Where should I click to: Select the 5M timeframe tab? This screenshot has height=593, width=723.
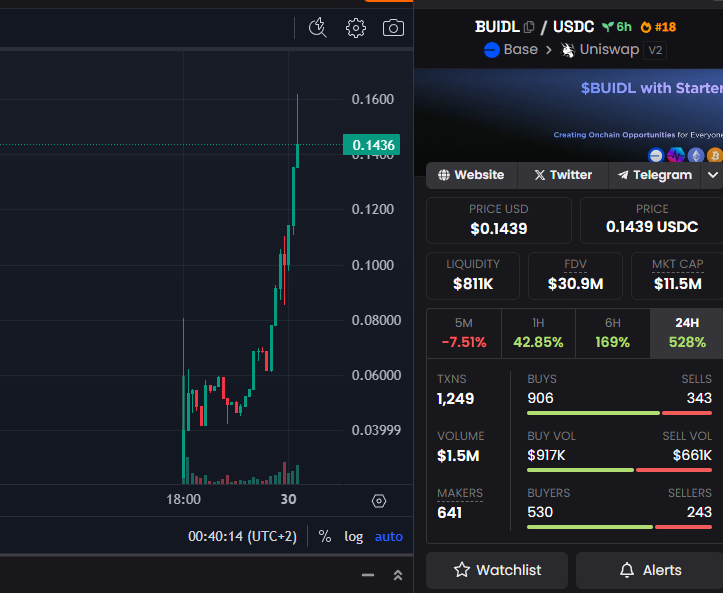[464, 333]
